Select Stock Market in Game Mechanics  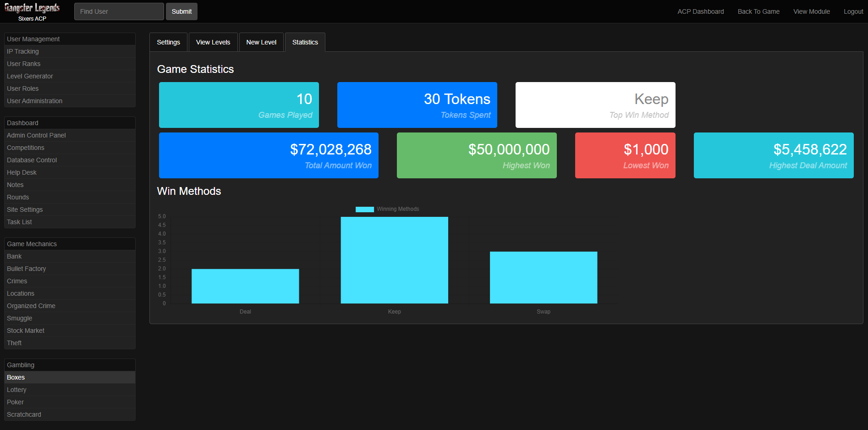coord(26,331)
